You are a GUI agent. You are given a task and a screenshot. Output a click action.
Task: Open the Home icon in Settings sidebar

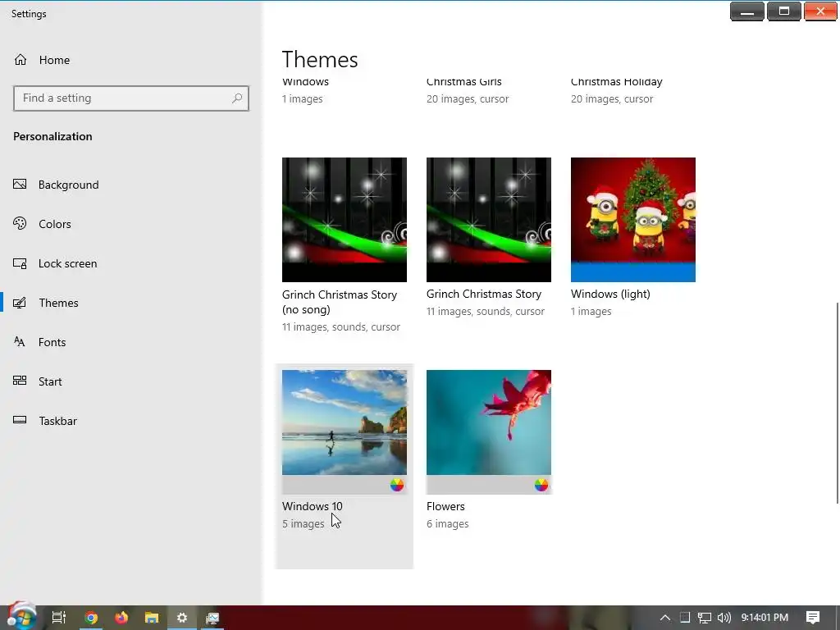[x=21, y=59]
